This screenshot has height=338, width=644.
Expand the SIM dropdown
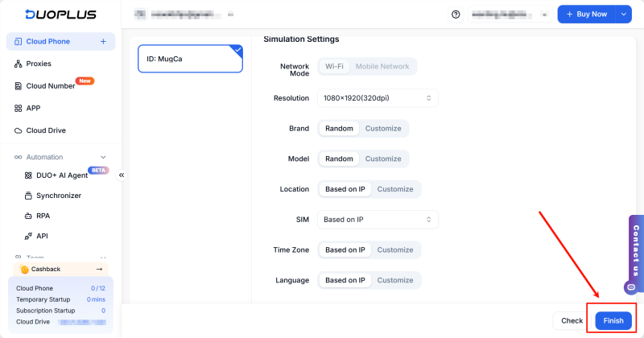(378, 219)
